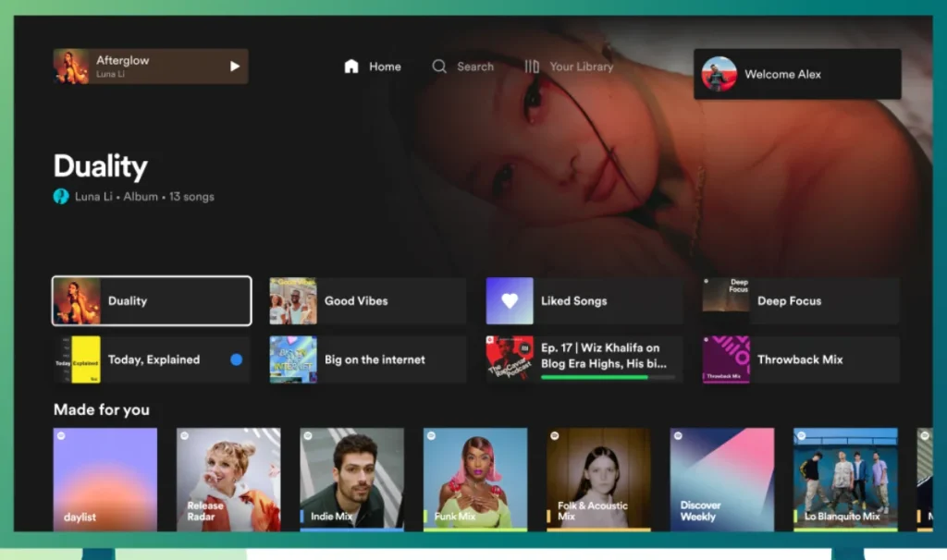Click the Spotify logo on Folk & Acoustic card
This screenshot has width=947, height=560.
point(555,435)
